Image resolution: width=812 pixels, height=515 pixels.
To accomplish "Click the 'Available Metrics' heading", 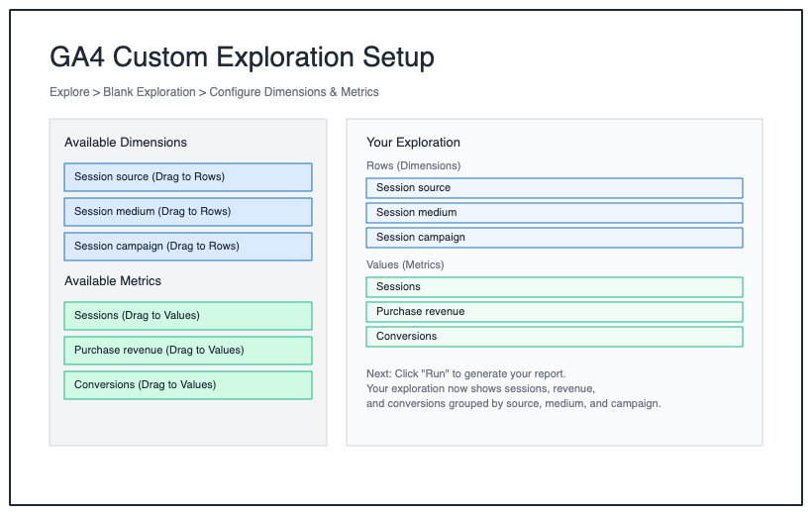I will pos(112,281).
